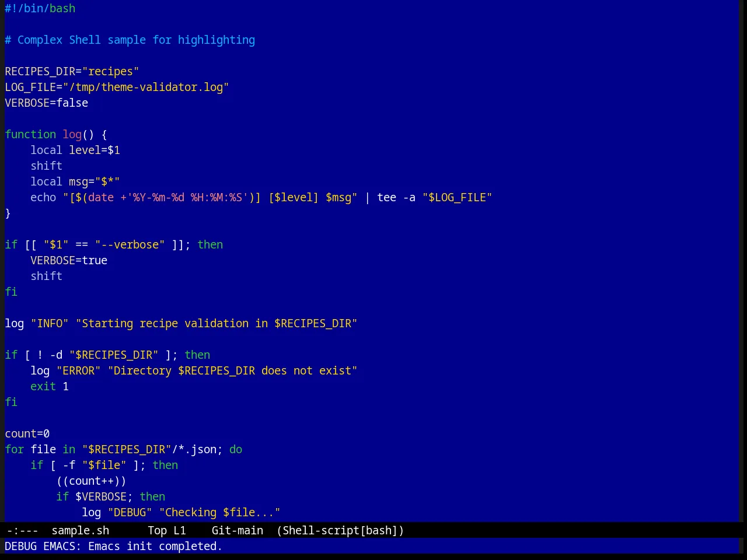
Task: Click the VERBOSE=true line
Action: (x=69, y=260)
